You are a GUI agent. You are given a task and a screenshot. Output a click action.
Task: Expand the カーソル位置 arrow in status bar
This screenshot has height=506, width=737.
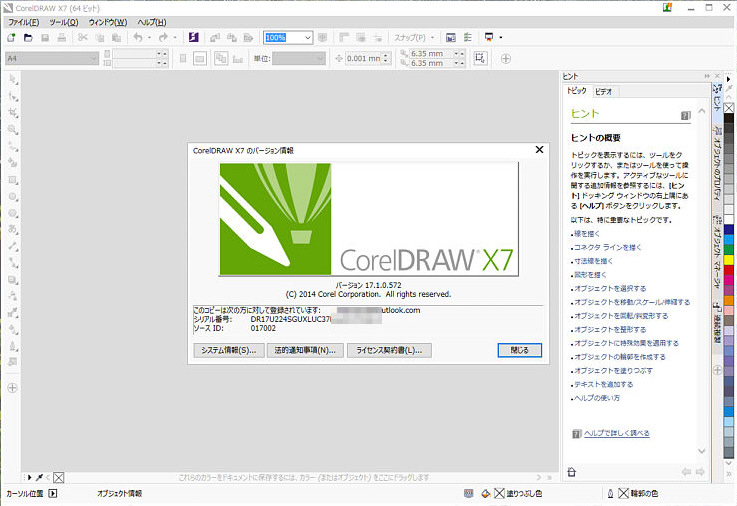pyautogui.click(x=53, y=494)
